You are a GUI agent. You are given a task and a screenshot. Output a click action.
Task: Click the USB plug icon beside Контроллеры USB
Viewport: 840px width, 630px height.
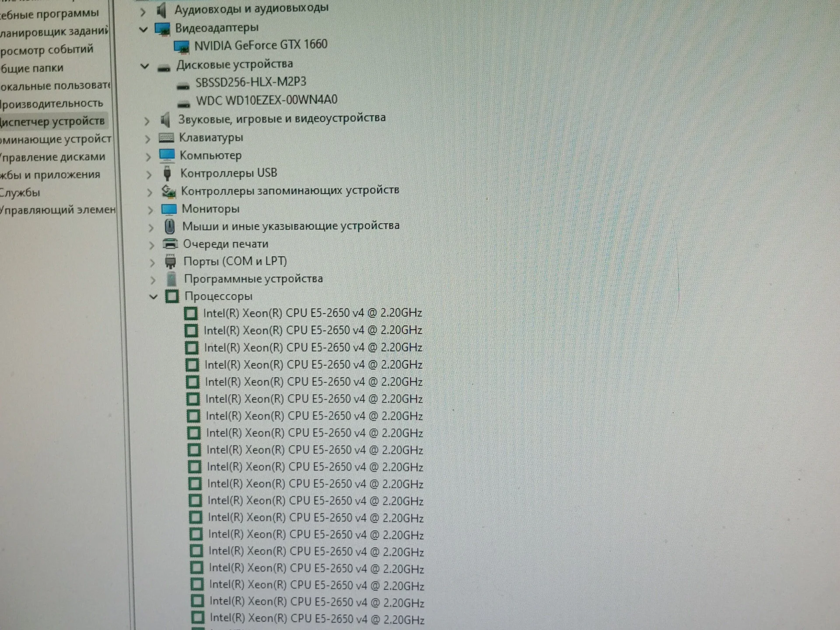[x=167, y=173]
